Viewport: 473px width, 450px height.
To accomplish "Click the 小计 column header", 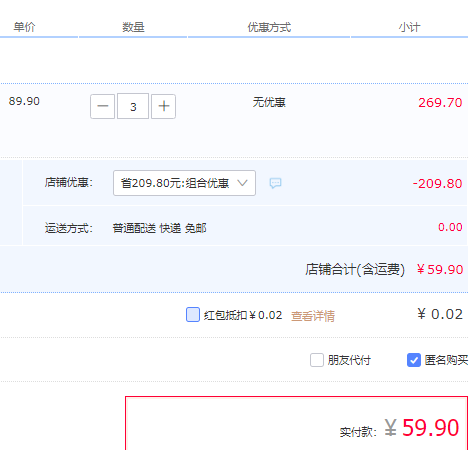I will point(409,27).
